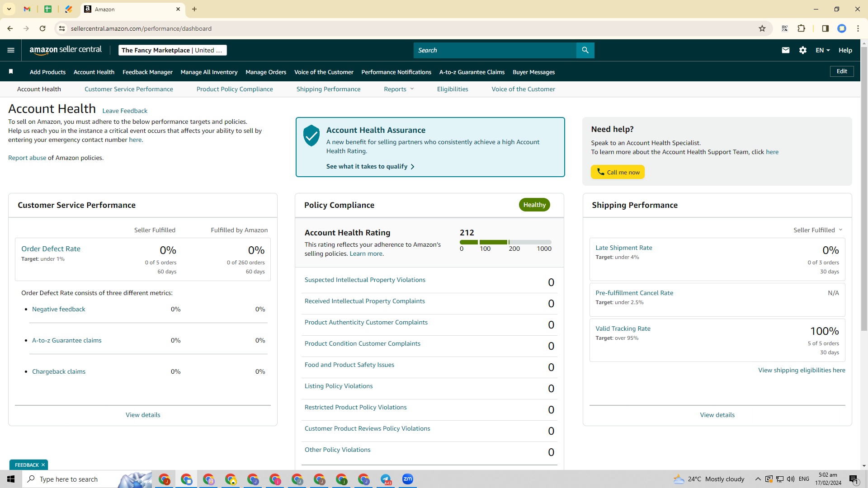
Task: Switch to the Gmail pinned tab
Action: (x=27, y=9)
